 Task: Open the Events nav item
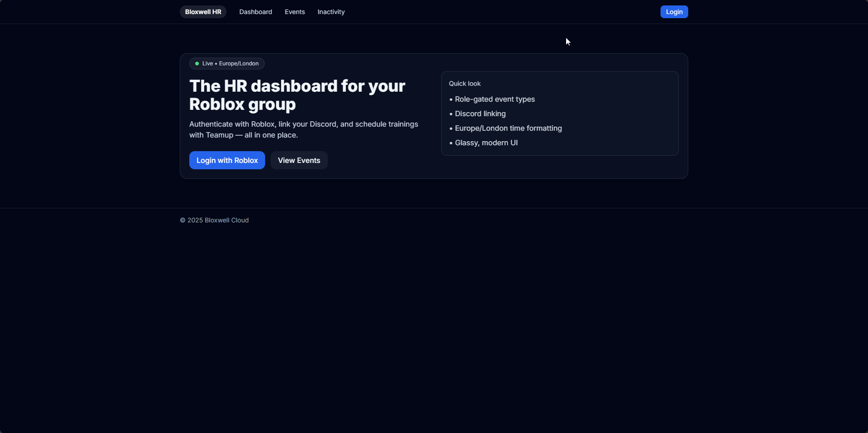[x=295, y=12]
